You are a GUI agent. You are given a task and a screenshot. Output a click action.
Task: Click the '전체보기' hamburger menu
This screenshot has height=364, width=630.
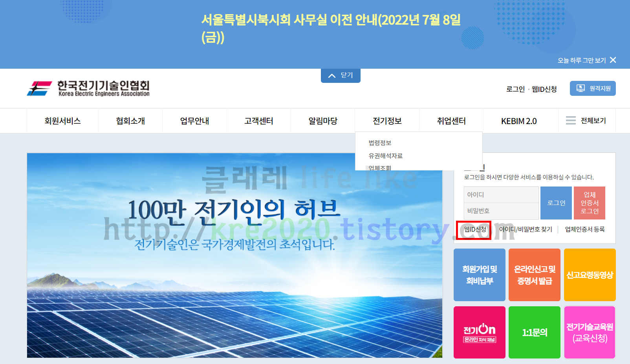coord(587,121)
